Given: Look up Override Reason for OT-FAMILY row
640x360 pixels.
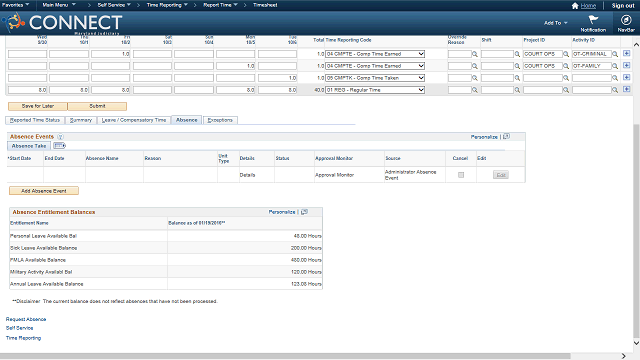Looking at the screenshot, I should [x=475, y=66].
